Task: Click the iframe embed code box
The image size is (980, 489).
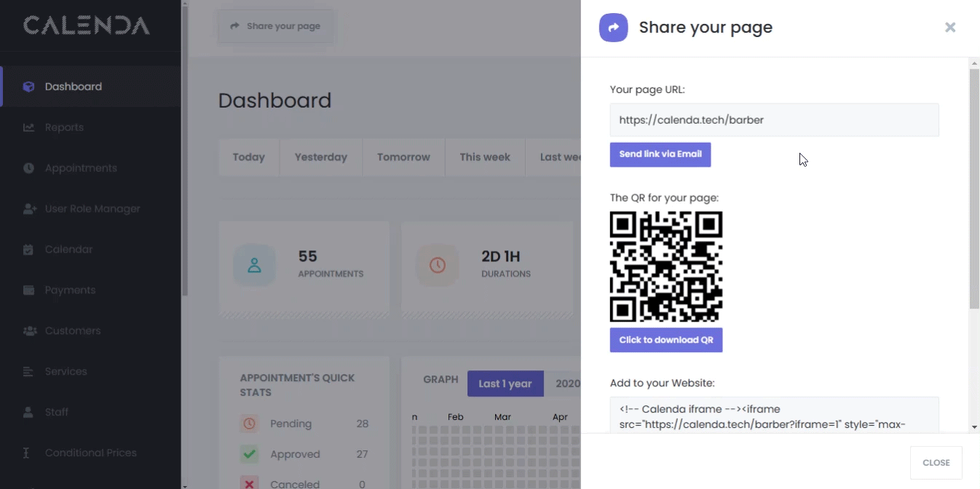Action: pos(773,416)
